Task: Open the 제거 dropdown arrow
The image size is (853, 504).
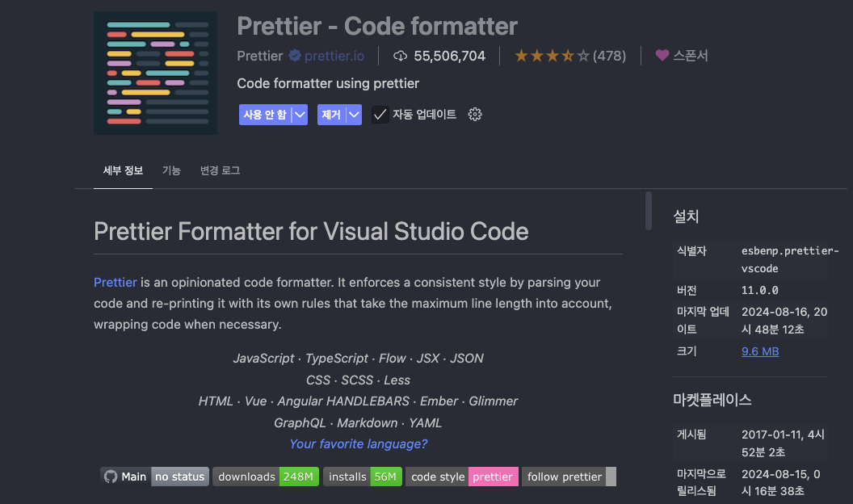Action: 354,115
